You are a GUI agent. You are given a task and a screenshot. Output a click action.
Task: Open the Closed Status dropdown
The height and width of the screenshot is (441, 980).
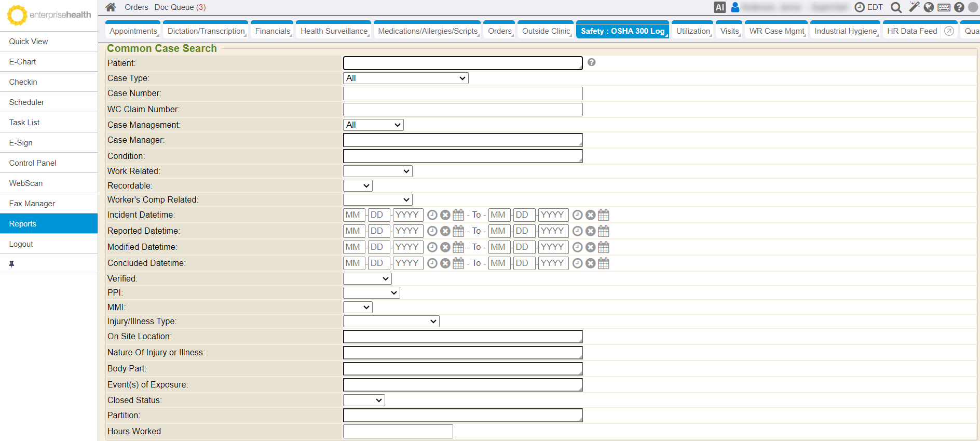(363, 400)
